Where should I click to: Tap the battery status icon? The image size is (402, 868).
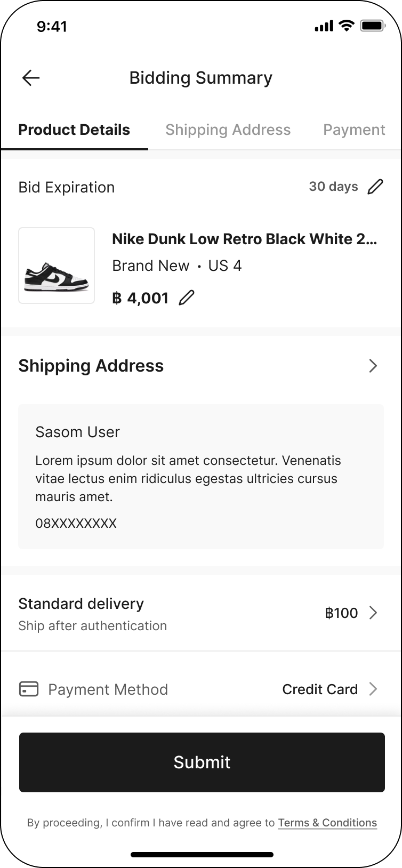click(373, 26)
